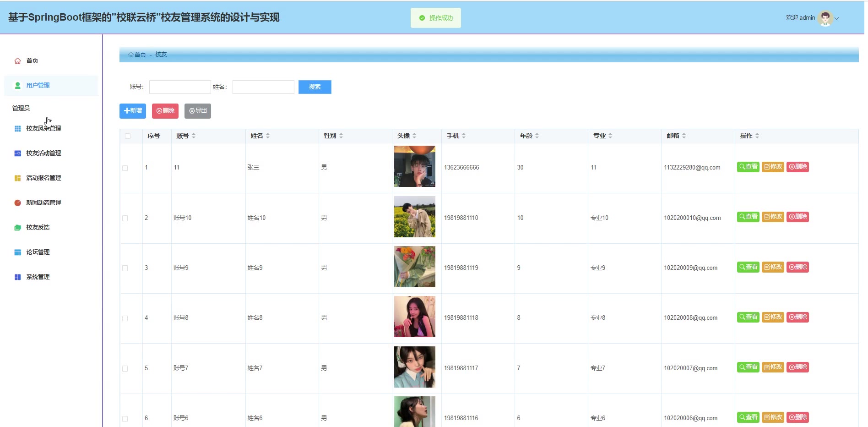The height and width of the screenshot is (427, 868).
Task: Click the avatar photo of 姓名10
Action: coord(415,217)
